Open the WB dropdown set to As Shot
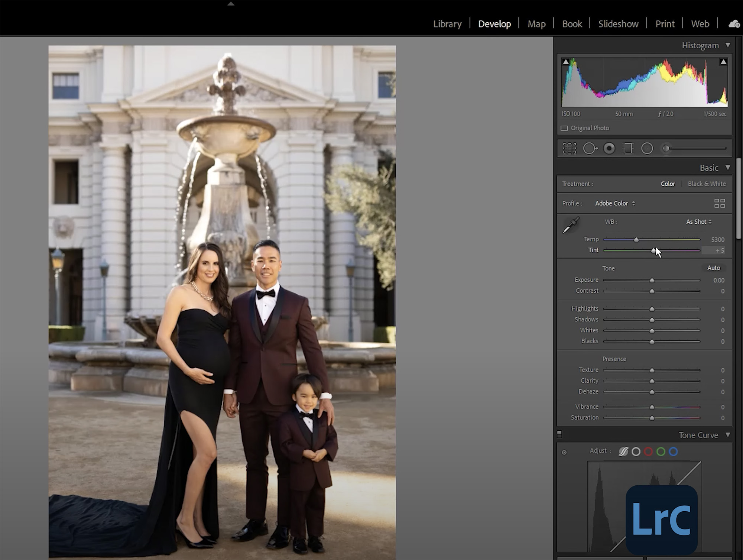The image size is (743, 560). pos(698,222)
